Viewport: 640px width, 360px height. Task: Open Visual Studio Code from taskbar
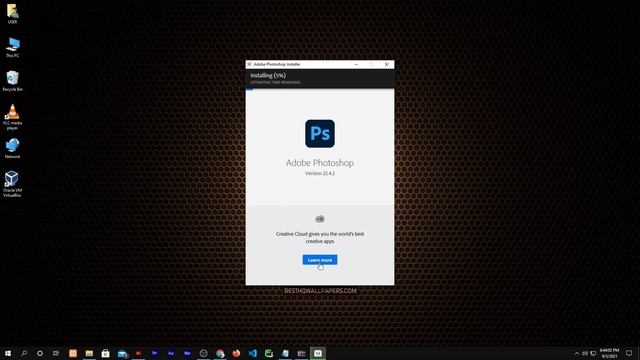click(253, 353)
